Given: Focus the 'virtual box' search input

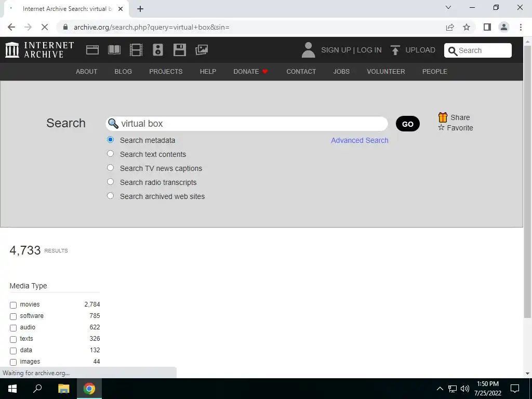Looking at the screenshot, I should pyautogui.click(x=247, y=124).
